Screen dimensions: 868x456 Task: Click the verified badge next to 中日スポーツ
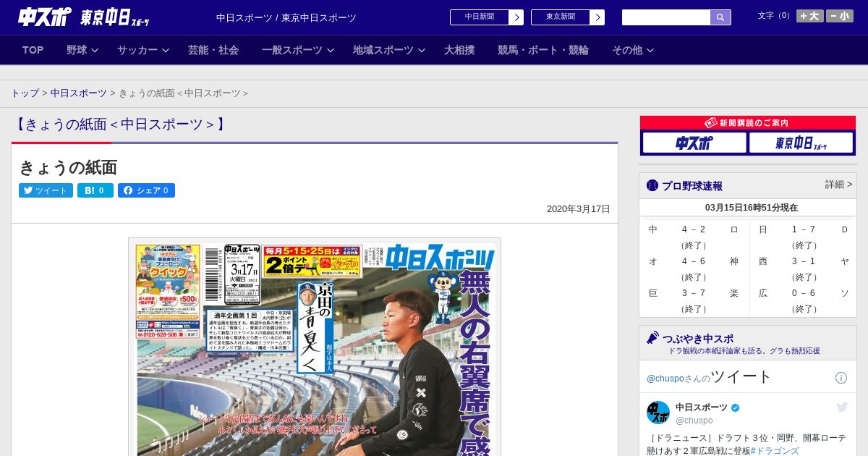736,408
